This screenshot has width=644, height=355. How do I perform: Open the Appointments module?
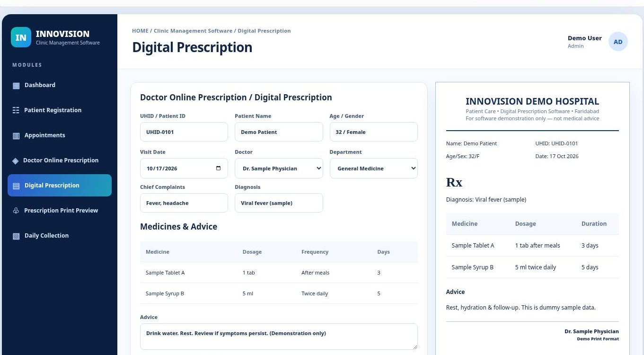(60, 135)
